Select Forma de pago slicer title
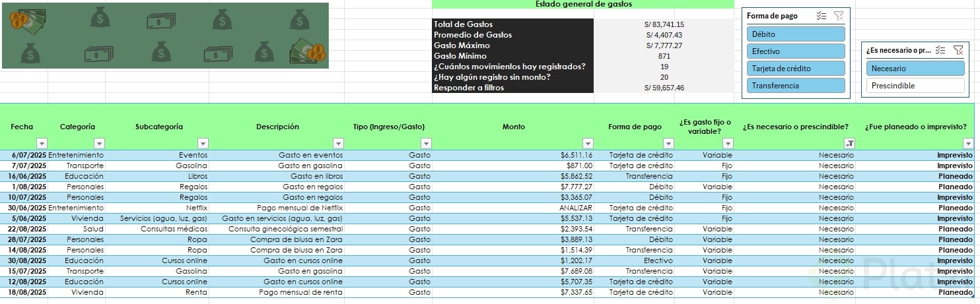980x304 pixels. [772, 16]
